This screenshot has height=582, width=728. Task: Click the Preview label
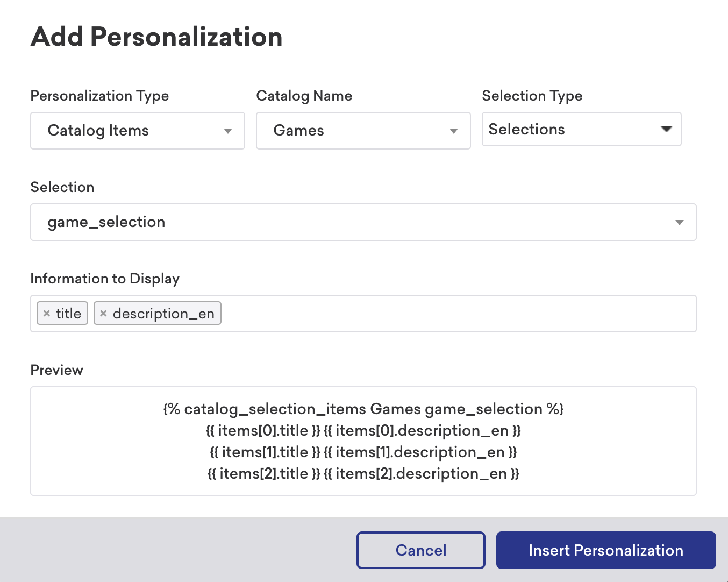(x=57, y=370)
